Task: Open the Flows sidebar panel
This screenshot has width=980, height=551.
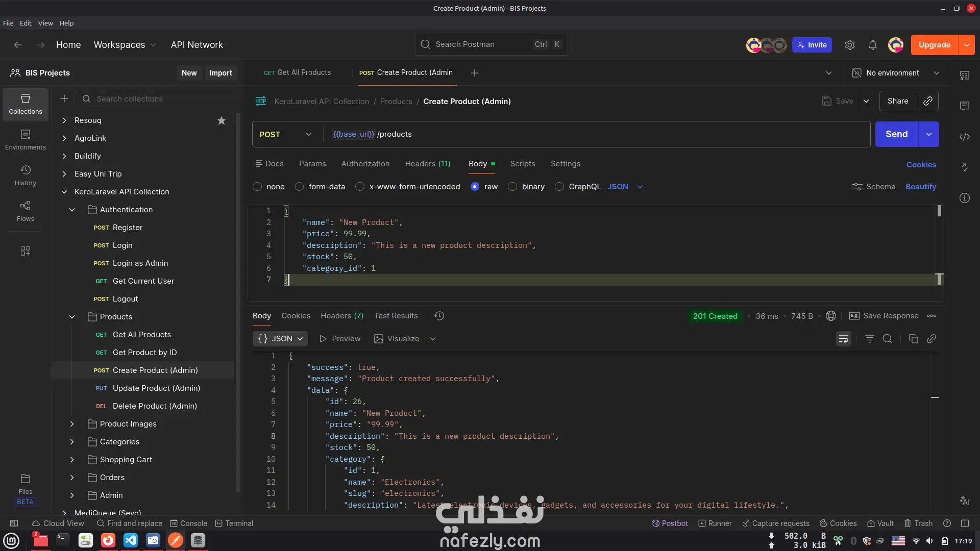Action: tap(25, 211)
